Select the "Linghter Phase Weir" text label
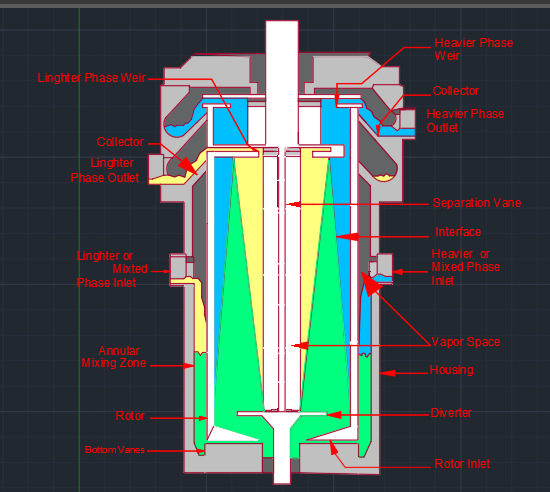550x492 pixels. (92, 78)
